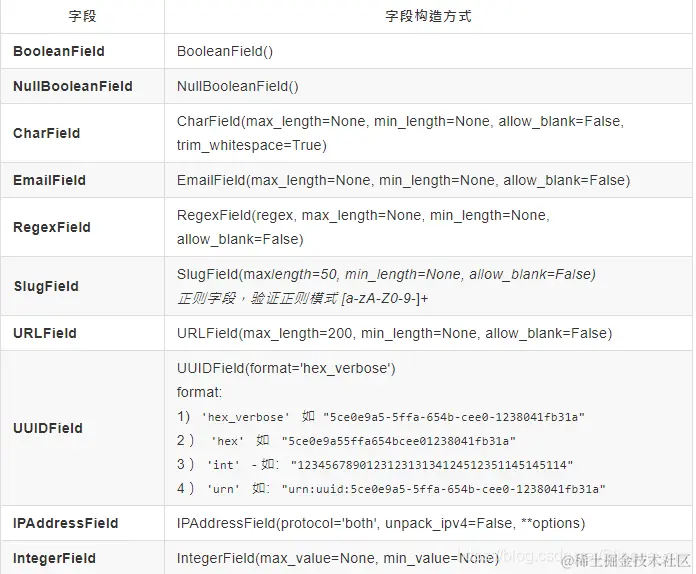696x574 pixels.
Task: Click the 'hex_verbose' example line
Action: pyautogui.click(x=380, y=417)
